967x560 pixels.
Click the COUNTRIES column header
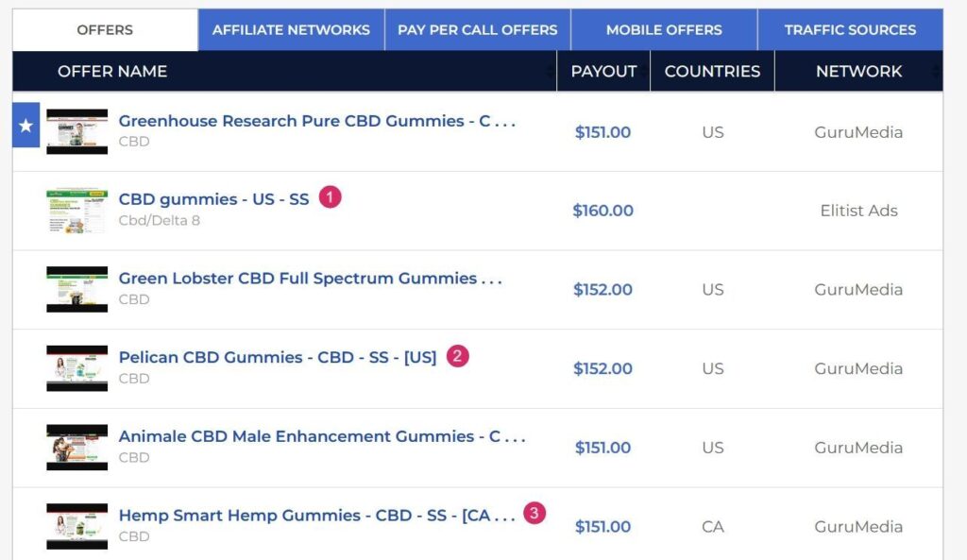point(712,72)
